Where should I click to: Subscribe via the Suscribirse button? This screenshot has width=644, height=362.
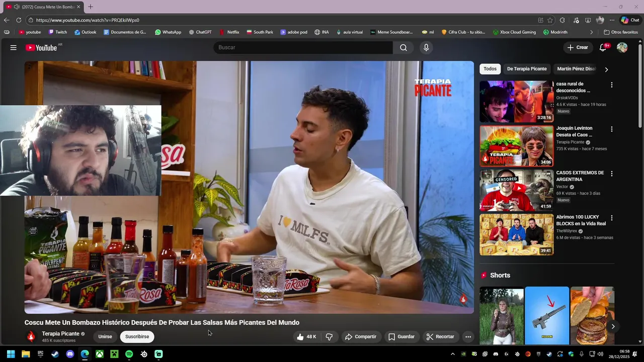(x=137, y=337)
